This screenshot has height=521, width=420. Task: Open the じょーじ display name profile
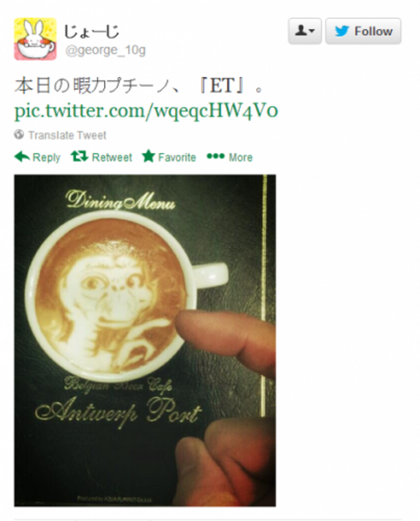[91, 32]
